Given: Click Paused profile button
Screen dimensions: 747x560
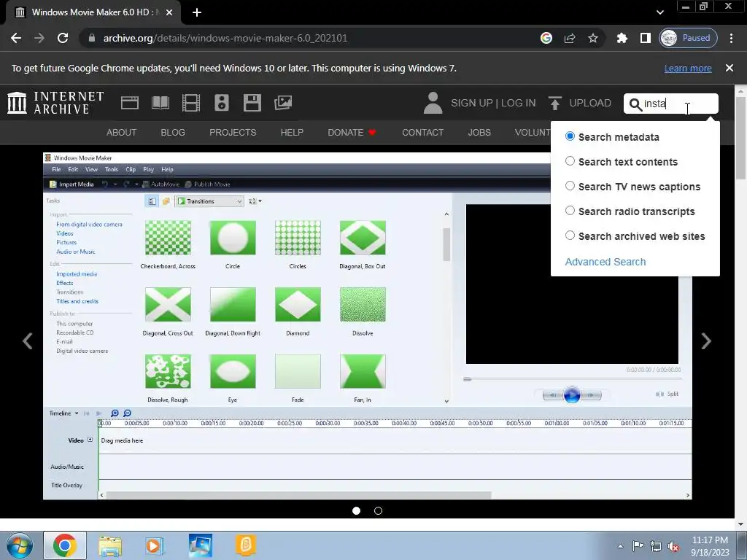Looking at the screenshot, I should (x=688, y=38).
